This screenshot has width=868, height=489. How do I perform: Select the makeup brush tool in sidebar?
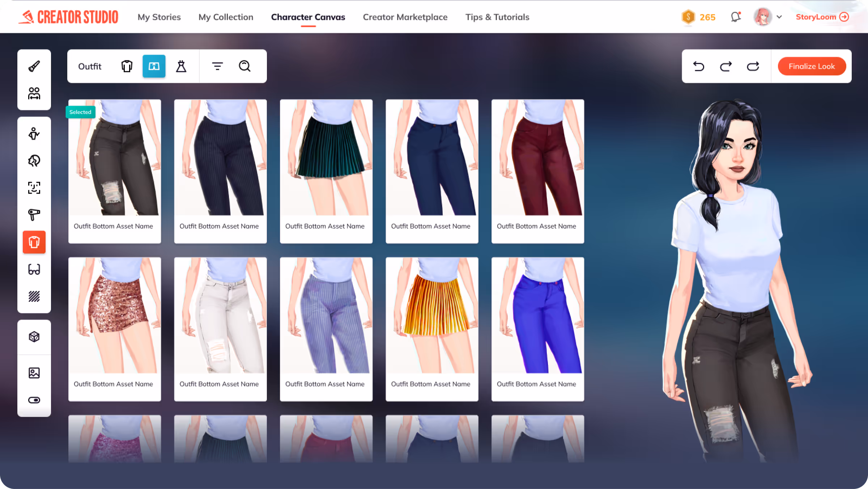(34, 66)
